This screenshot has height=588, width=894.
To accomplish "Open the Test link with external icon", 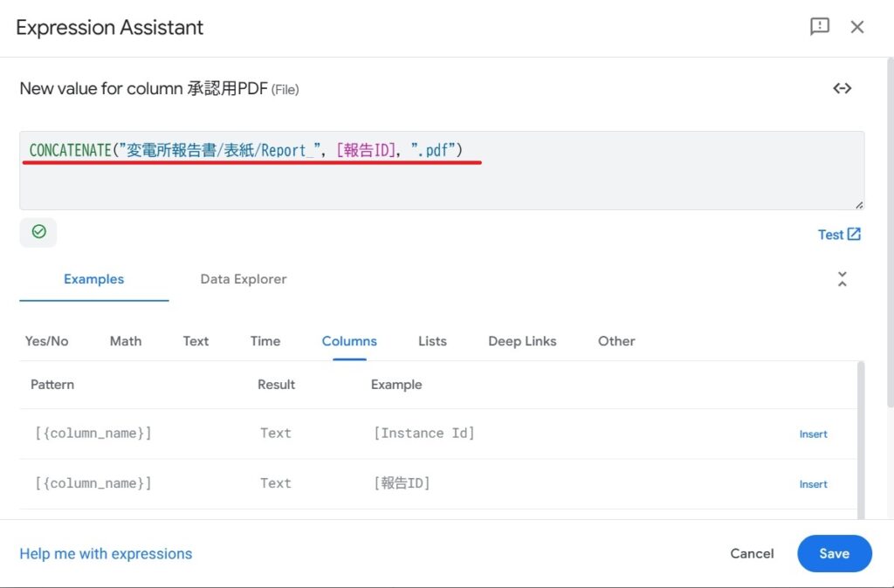I will [x=839, y=235].
